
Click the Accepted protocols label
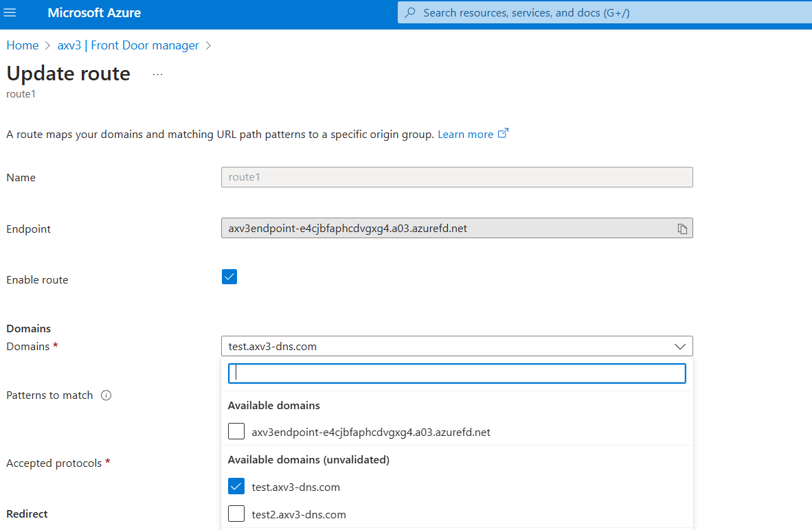(54, 463)
